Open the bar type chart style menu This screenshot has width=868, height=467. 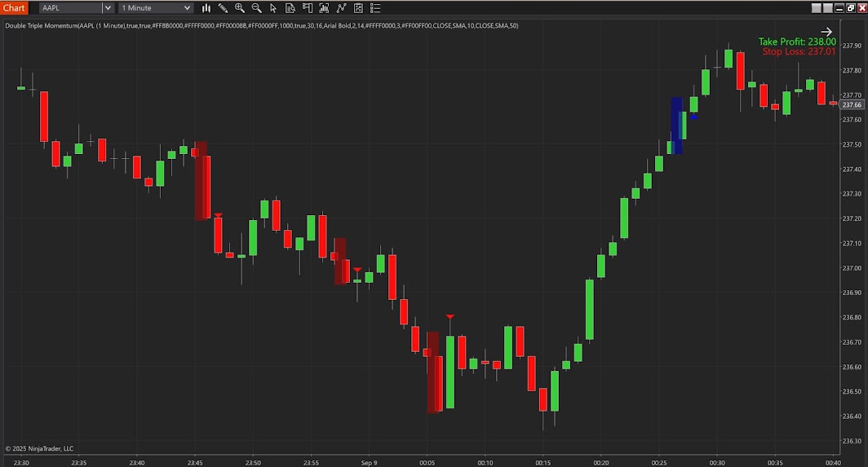206,8
